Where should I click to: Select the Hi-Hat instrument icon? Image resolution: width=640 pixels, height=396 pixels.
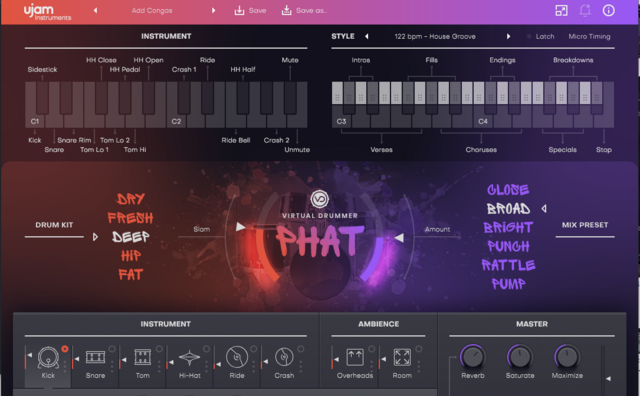click(189, 358)
